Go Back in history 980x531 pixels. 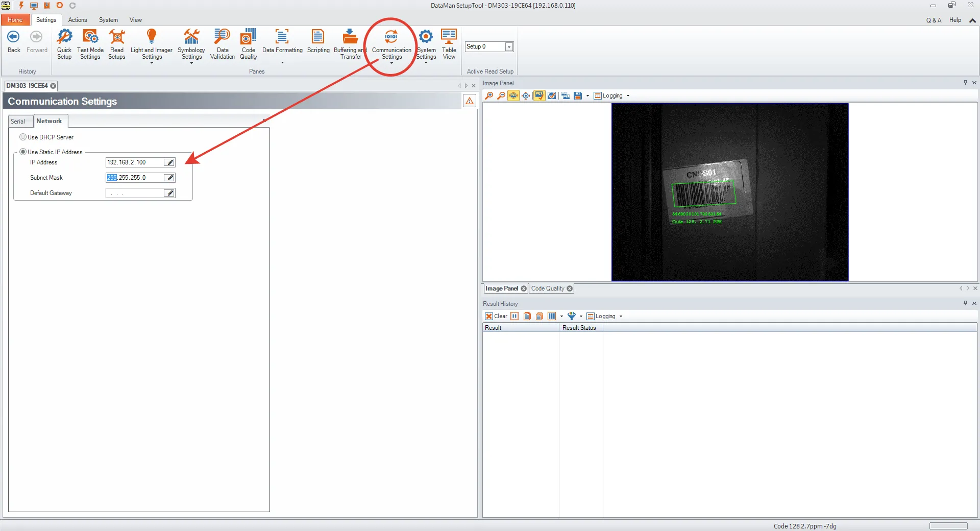14,42
